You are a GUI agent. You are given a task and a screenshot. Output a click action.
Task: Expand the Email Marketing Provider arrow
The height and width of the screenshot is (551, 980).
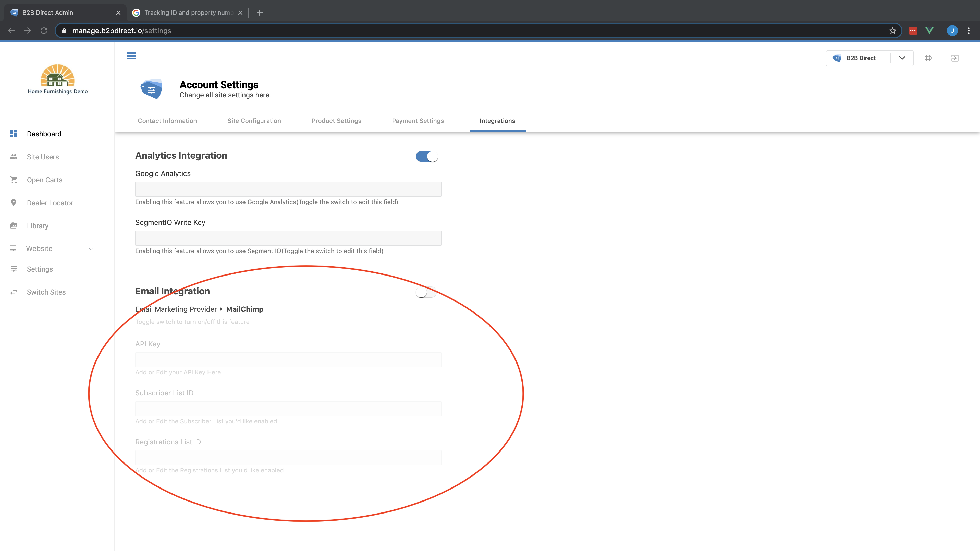pyautogui.click(x=221, y=309)
